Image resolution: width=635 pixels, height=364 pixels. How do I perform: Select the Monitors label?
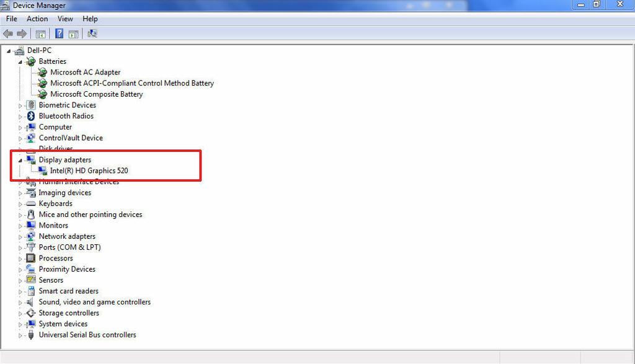tap(53, 226)
